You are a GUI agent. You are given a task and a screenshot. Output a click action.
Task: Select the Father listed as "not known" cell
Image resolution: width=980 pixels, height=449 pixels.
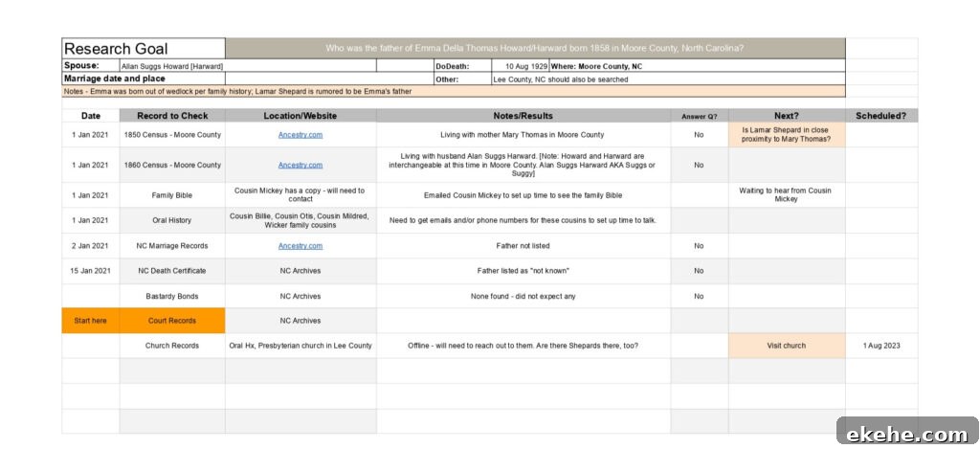click(x=523, y=271)
